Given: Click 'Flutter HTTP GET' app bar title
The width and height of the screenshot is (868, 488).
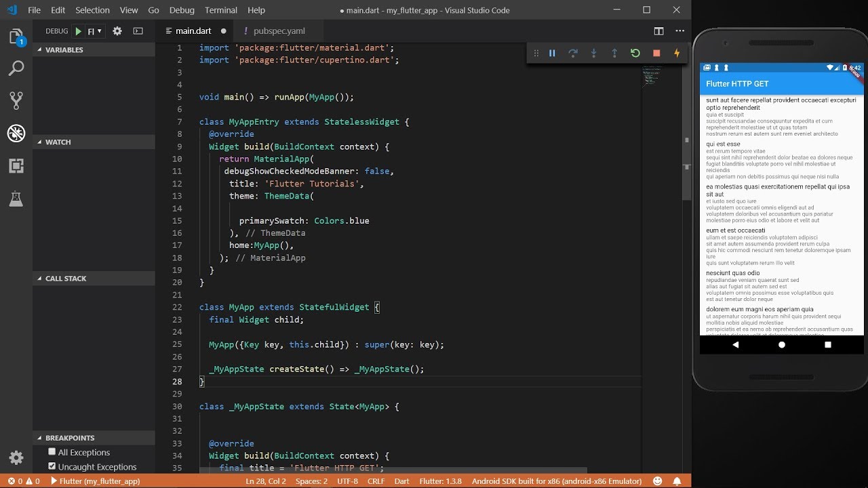Looking at the screenshot, I should [738, 84].
